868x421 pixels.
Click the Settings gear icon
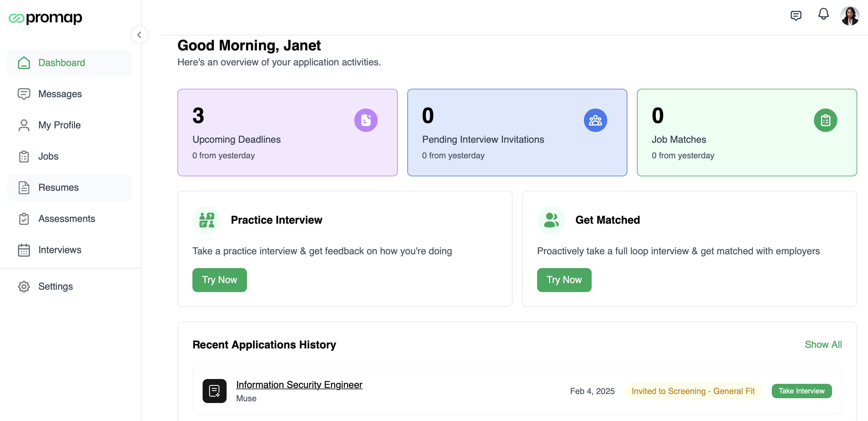[24, 286]
